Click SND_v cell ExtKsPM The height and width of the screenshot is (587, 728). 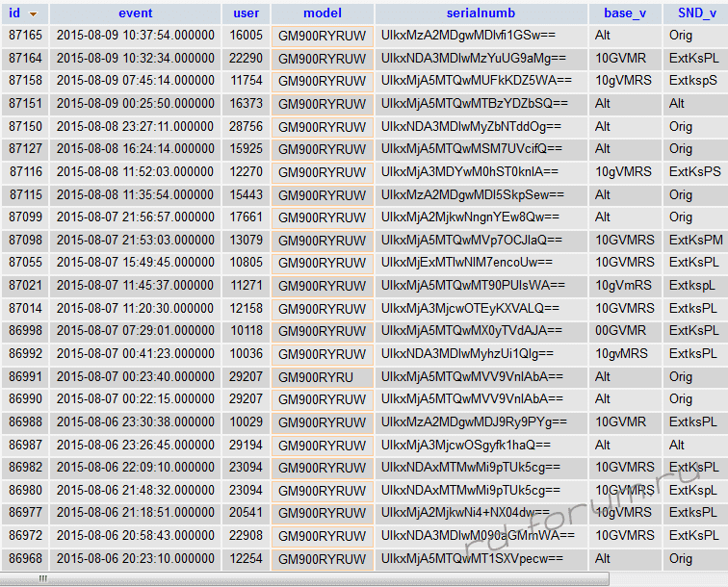[695, 240]
